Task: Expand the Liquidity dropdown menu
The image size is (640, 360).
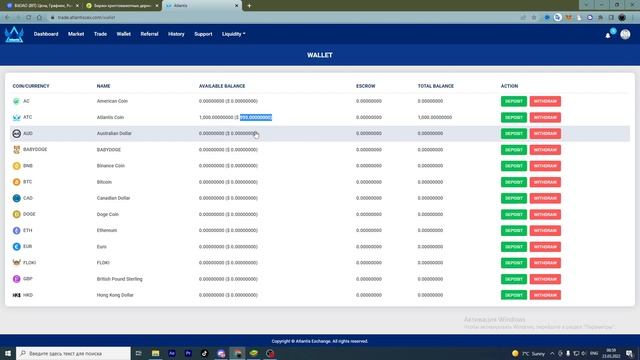Action: [x=233, y=34]
